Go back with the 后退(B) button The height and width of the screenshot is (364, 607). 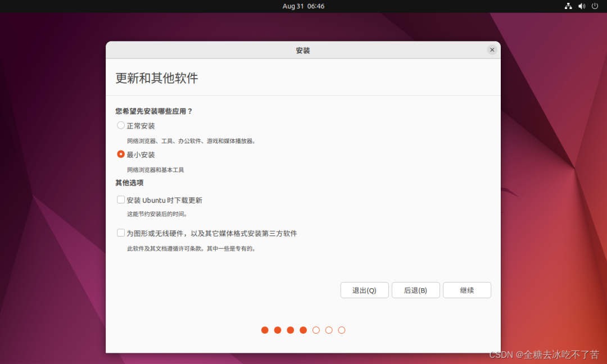point(415,290)
